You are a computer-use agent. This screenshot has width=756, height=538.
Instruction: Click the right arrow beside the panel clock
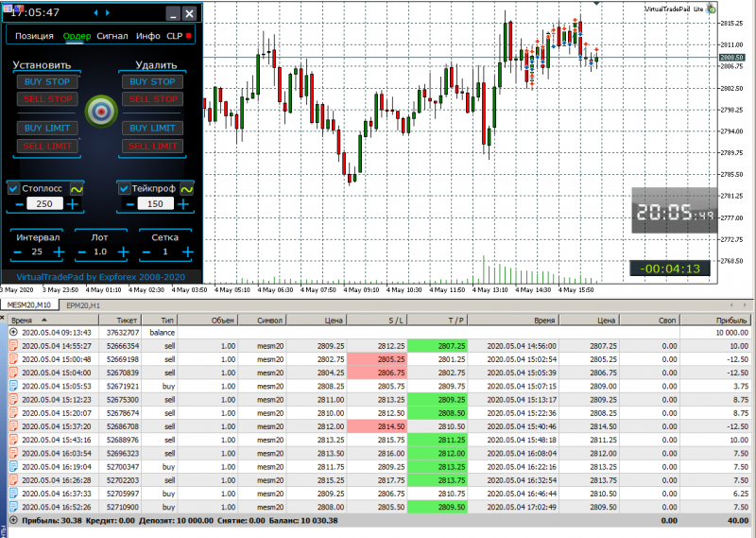[x=108, y=13]
